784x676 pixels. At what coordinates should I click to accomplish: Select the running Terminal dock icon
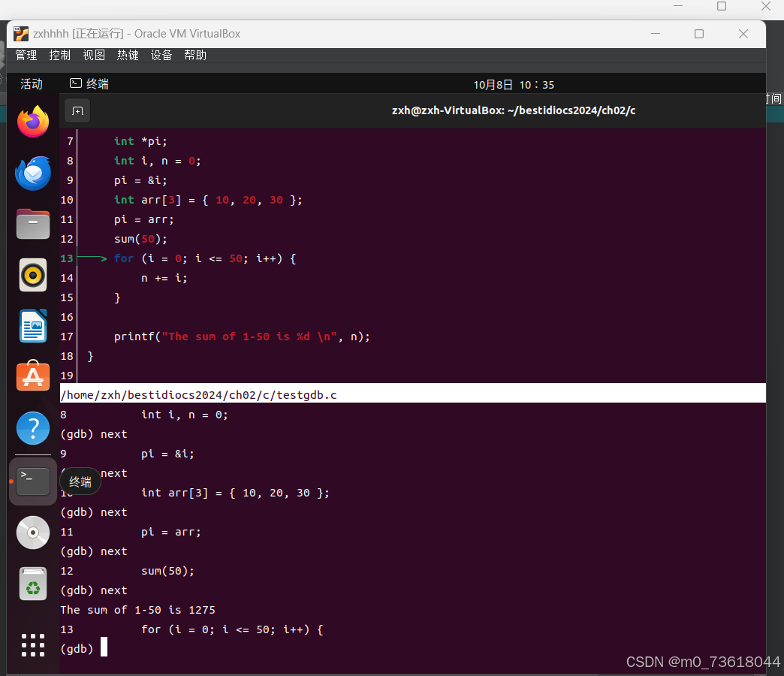coord(32,481)
